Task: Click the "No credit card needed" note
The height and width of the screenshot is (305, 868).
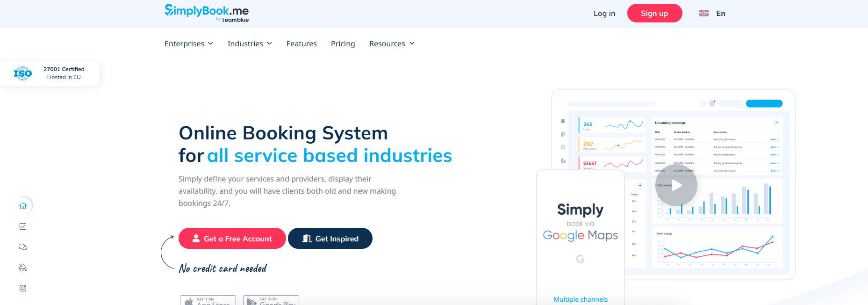Action: click(222, 268)
